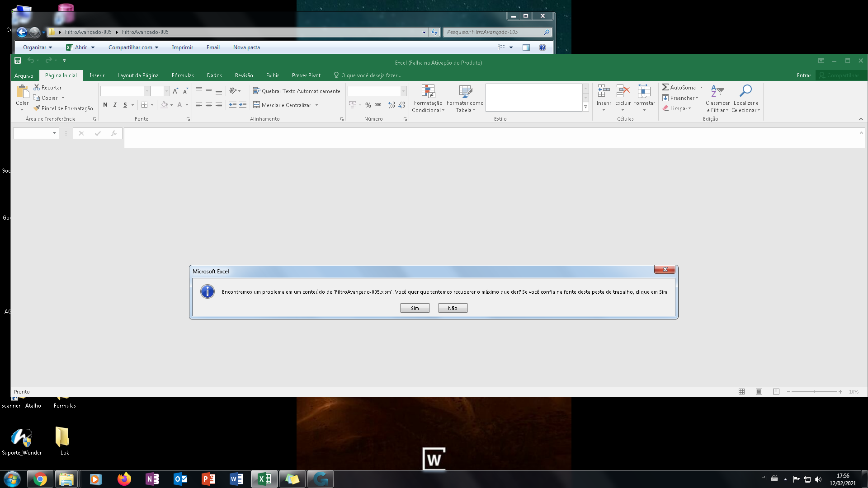Open the font name dropdown
The width and height of the screenshot is (868, 488).
coord(147,91)
